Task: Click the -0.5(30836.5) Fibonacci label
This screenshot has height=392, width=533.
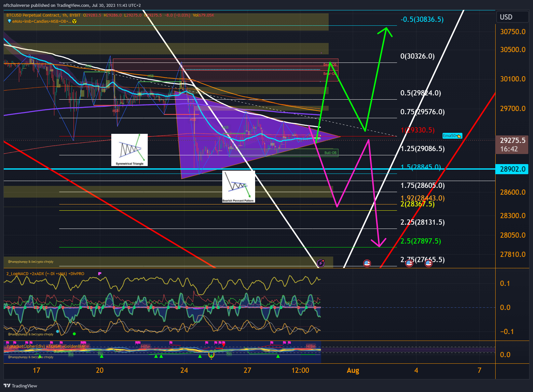Action: click(422, 20)
